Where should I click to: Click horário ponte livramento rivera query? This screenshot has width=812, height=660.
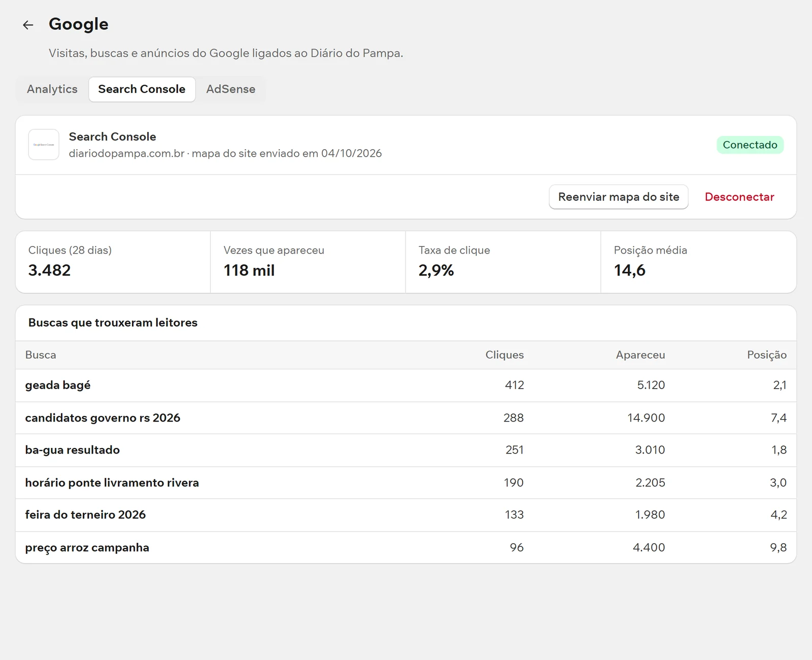(112, 483)
